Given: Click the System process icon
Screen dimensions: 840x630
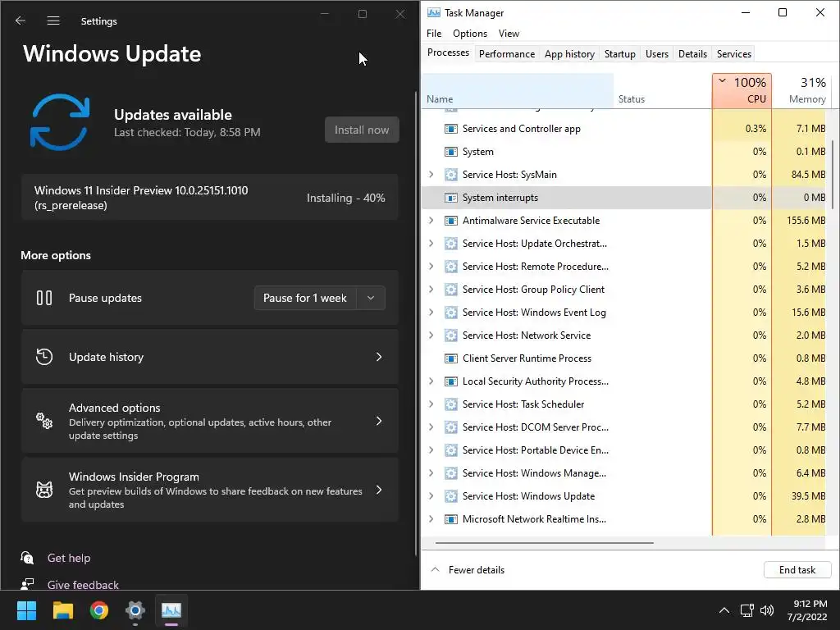Looking at the screenshot, I should [x=451, y=152].
